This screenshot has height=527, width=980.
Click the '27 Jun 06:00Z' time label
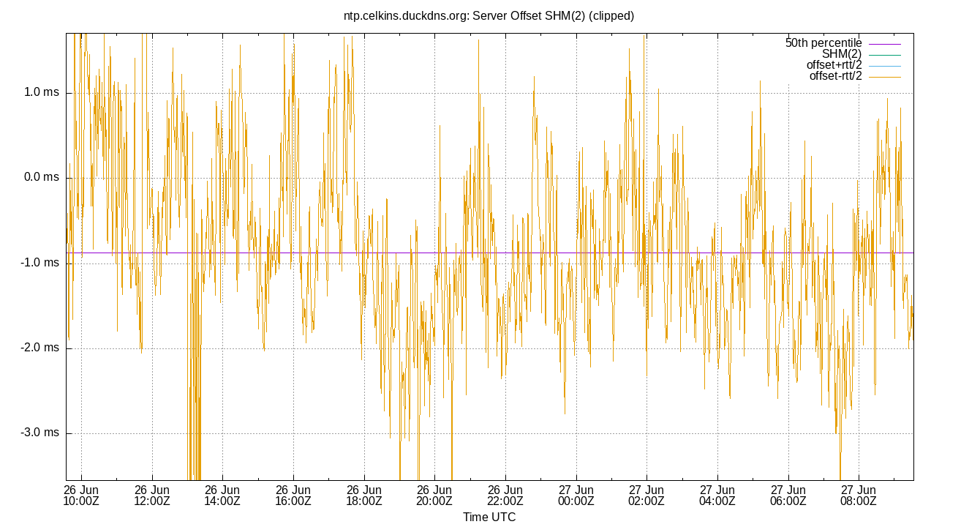pyautogui.click(x=788, y=496)
